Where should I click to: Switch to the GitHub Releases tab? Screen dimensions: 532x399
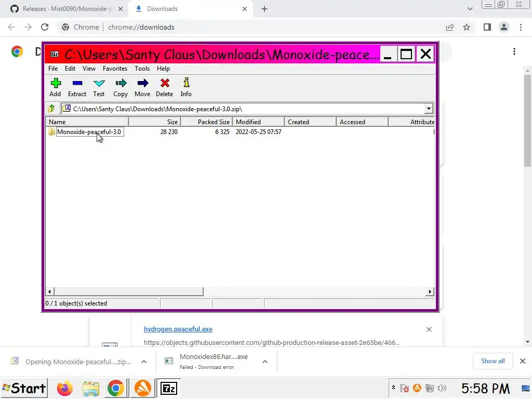point(63,9)
